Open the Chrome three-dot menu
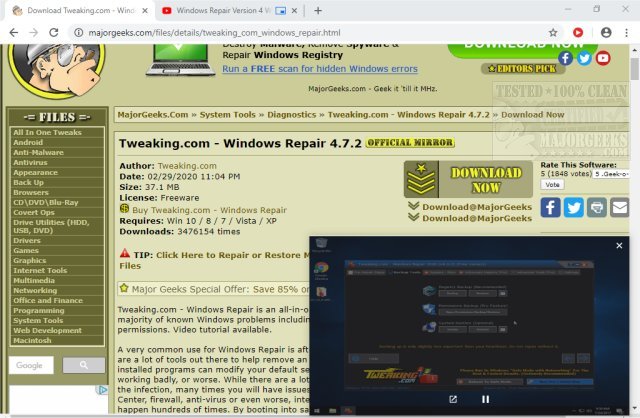Screen dimensions: 640x418 (x=626, y=32)
